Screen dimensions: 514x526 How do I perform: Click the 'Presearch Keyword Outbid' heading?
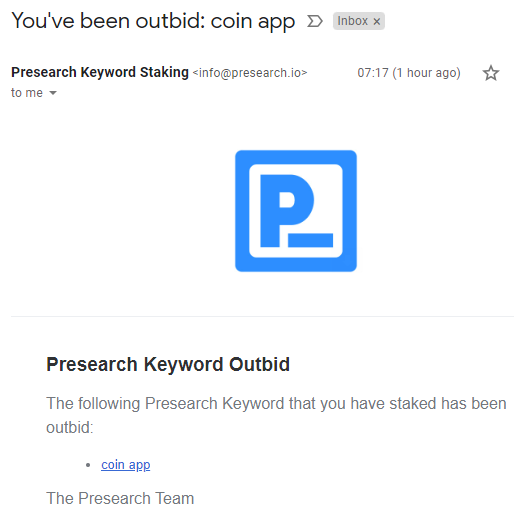168,364
